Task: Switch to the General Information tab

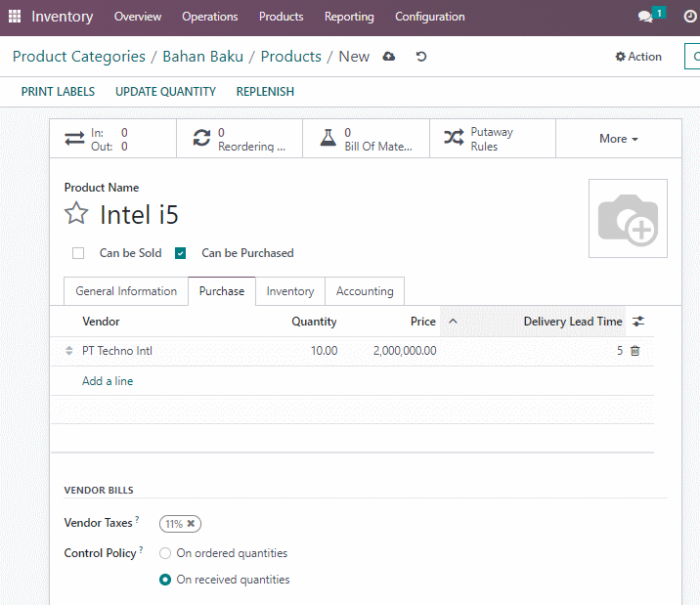Action: point(126,291)
